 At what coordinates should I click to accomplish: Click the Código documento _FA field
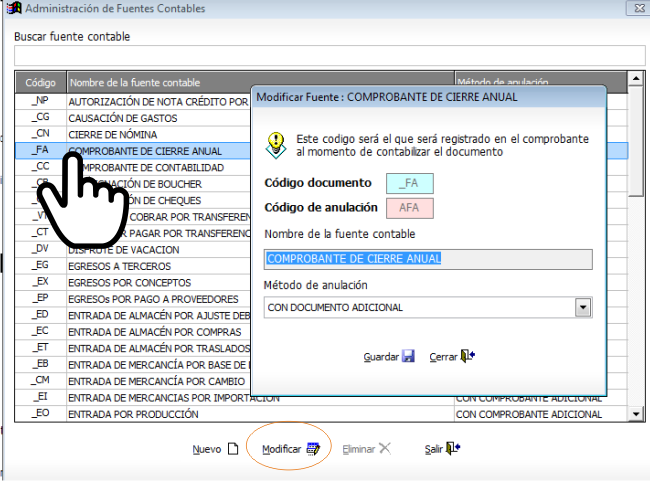point(410,183)
